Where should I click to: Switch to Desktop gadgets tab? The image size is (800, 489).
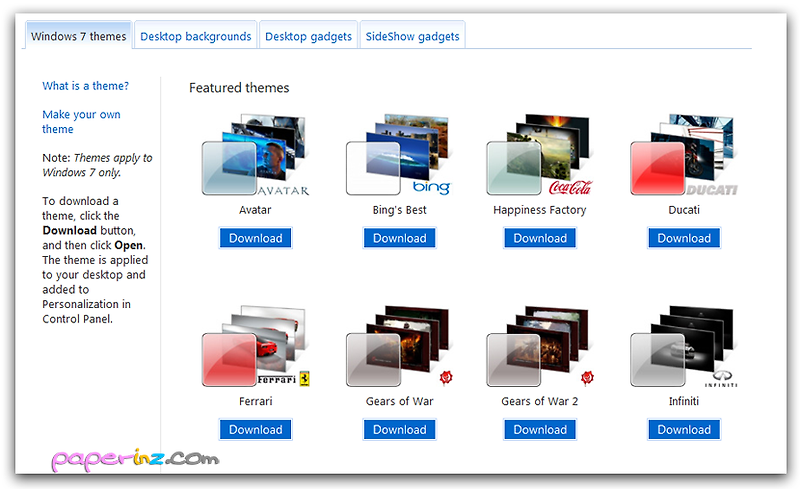(x=308, y=36)
